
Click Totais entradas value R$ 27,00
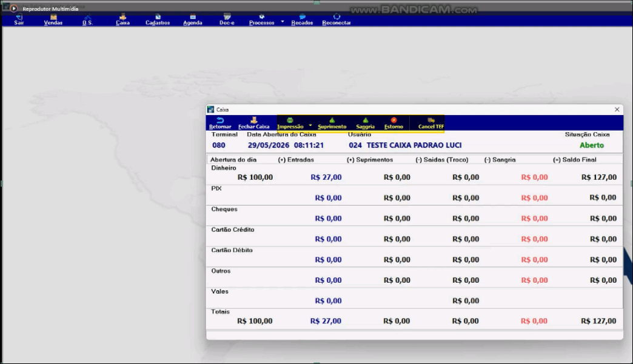point(326,321)
